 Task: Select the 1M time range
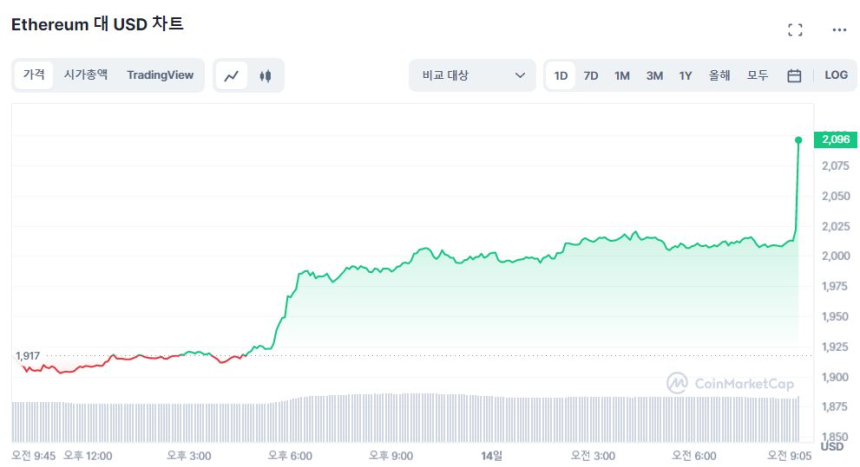pyautogui.click(x=622, y=75)
